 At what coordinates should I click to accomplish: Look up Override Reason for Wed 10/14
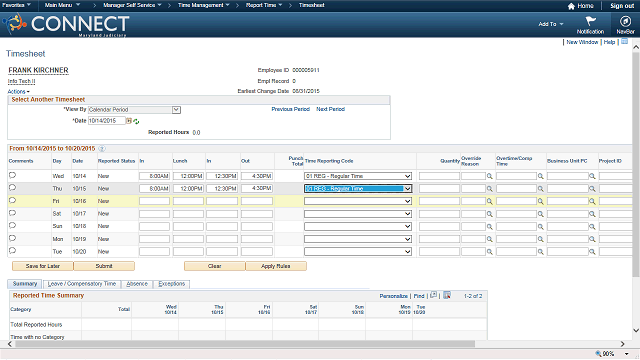489,176
